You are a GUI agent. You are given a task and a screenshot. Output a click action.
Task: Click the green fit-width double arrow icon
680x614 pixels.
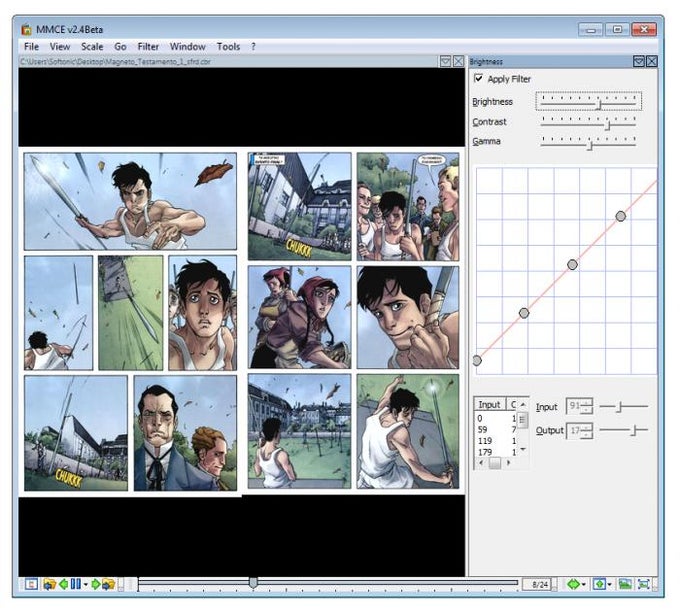573,585
